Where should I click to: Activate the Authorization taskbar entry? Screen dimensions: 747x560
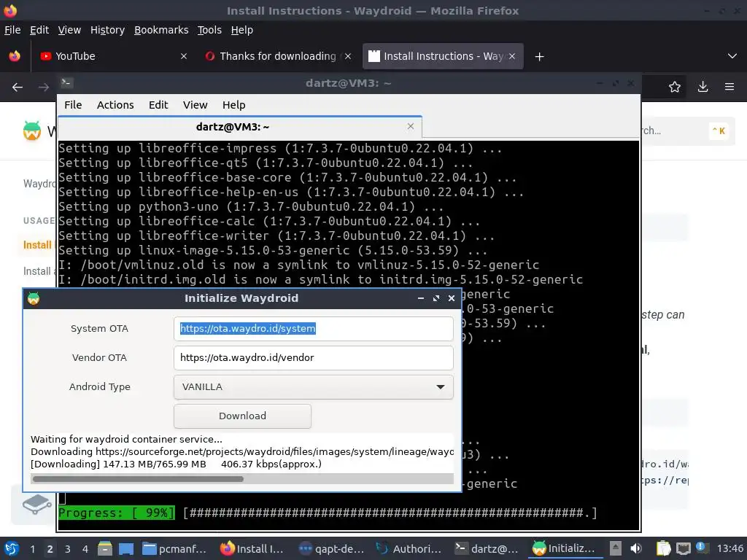[x=409, y=548]
